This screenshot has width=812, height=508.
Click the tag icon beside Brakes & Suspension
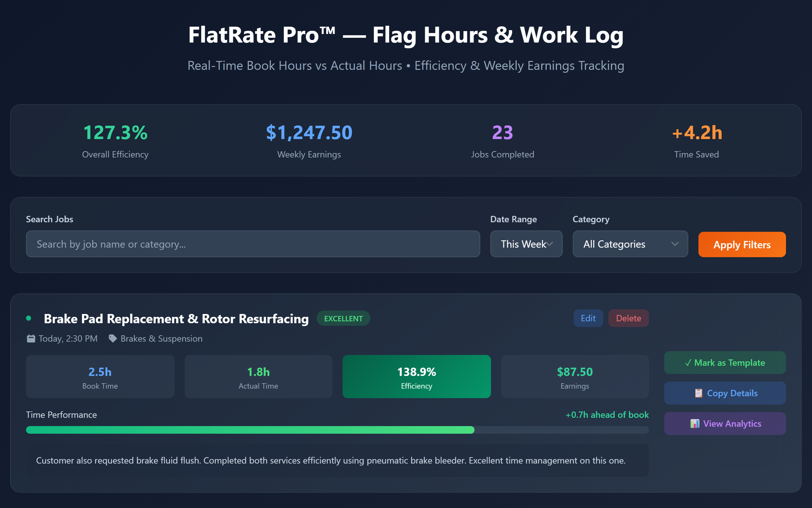pyautogui.click(x=113, y=338)
